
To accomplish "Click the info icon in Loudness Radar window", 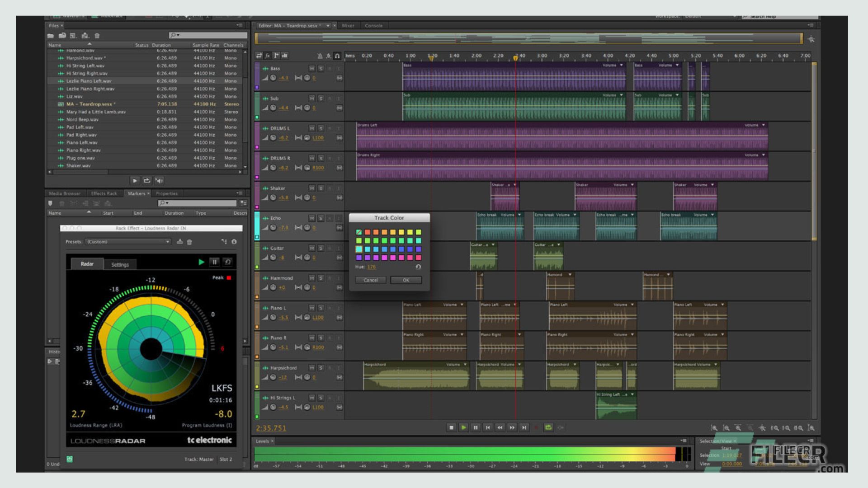I will click(234, 242).
